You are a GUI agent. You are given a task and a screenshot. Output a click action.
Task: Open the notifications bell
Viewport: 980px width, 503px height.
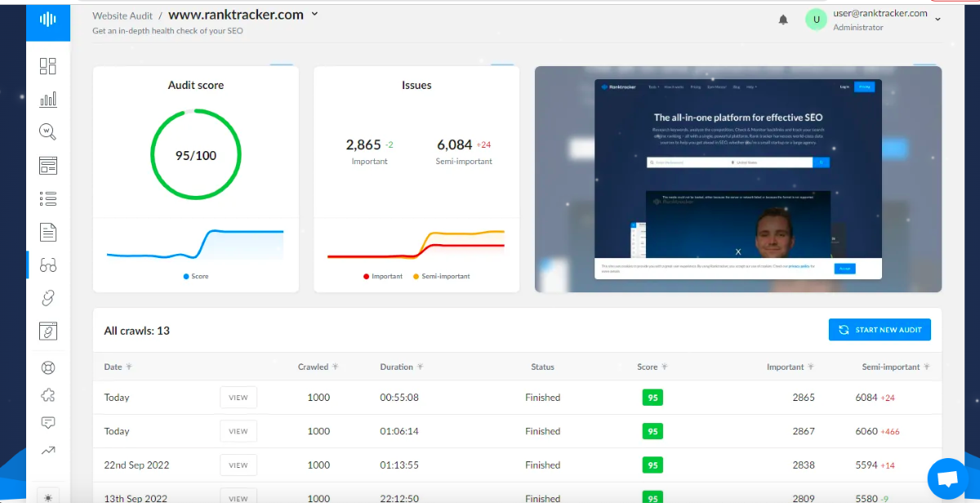tap(783, 20)
